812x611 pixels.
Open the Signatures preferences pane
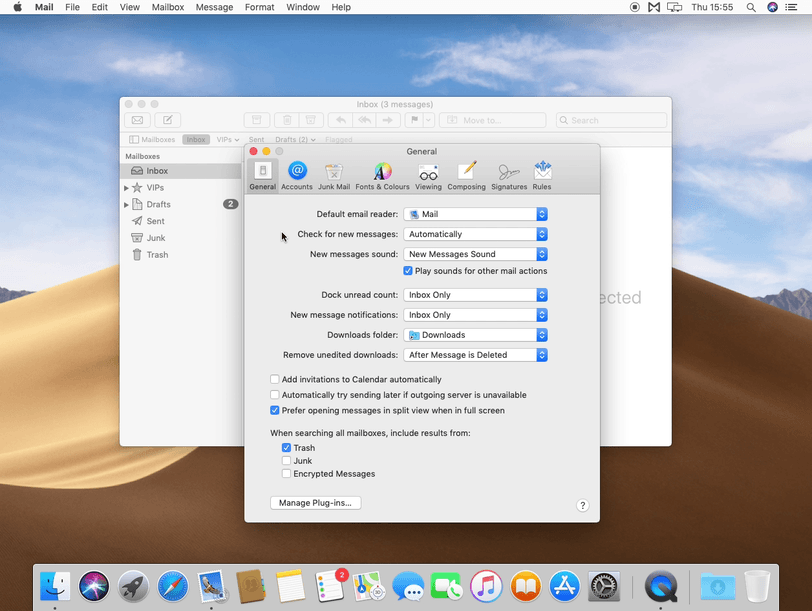[509, 175]
